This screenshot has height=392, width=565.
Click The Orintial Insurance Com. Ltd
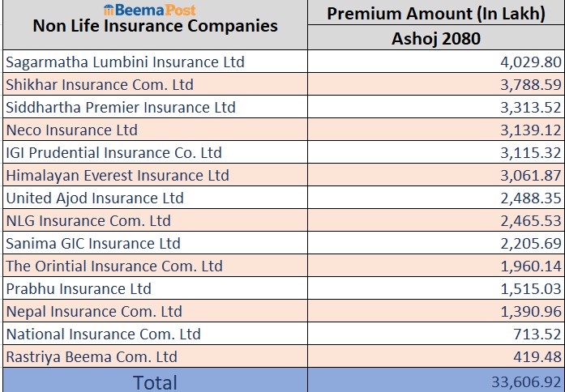[x=114, y=266]
